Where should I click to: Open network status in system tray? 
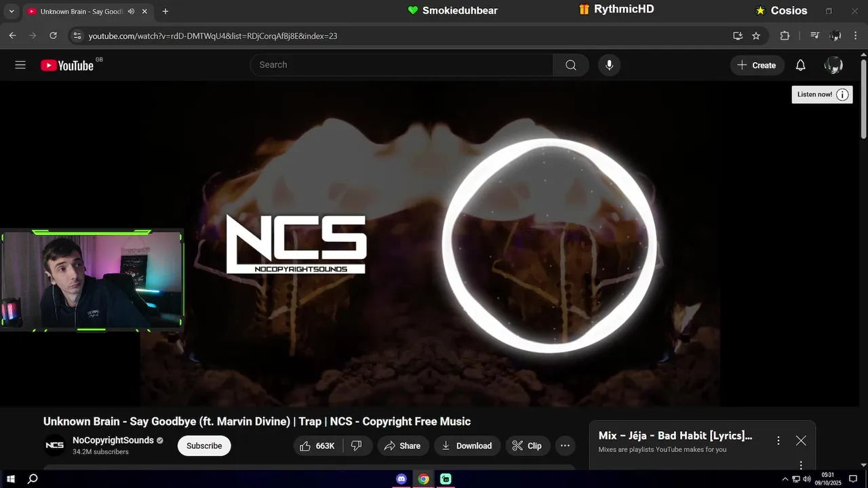coord(796,479)
